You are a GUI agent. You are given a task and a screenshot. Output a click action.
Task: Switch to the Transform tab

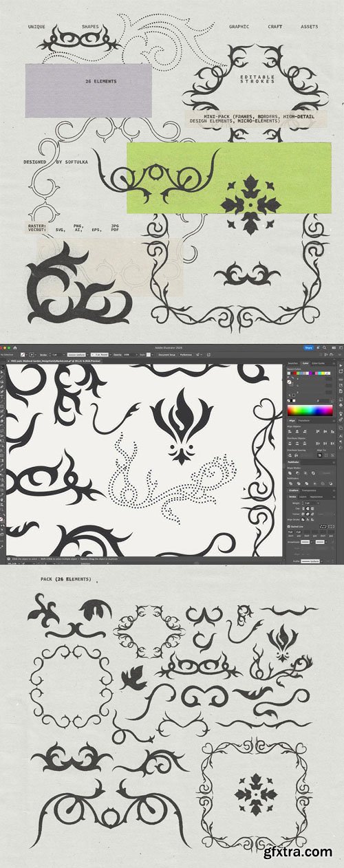[x=304, y=421]
